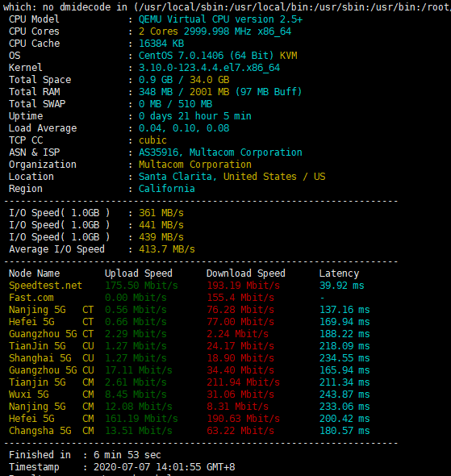Select the text '2 Cores 2999.998 MHz x86_64'
This screenshot has width=451, height=476.
point(215,31)
